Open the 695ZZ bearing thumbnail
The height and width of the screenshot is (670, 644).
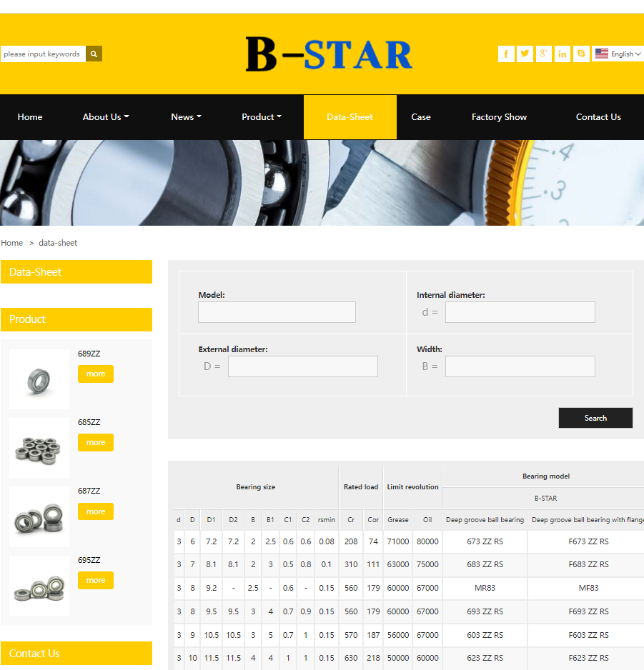click(x=39, y=586)
